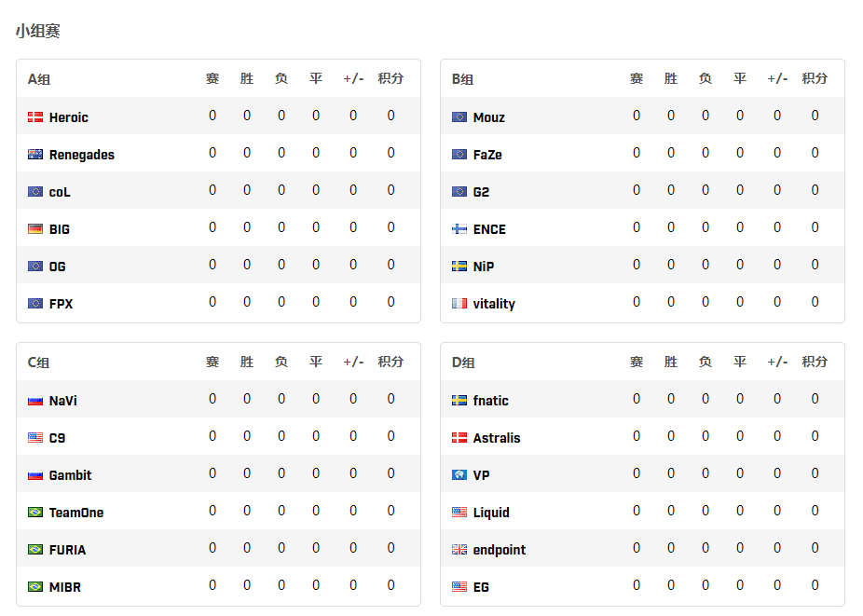This screenshot has height=616, width=863.
Task: Click the G2 team name
Action: (x=481, y=192)
